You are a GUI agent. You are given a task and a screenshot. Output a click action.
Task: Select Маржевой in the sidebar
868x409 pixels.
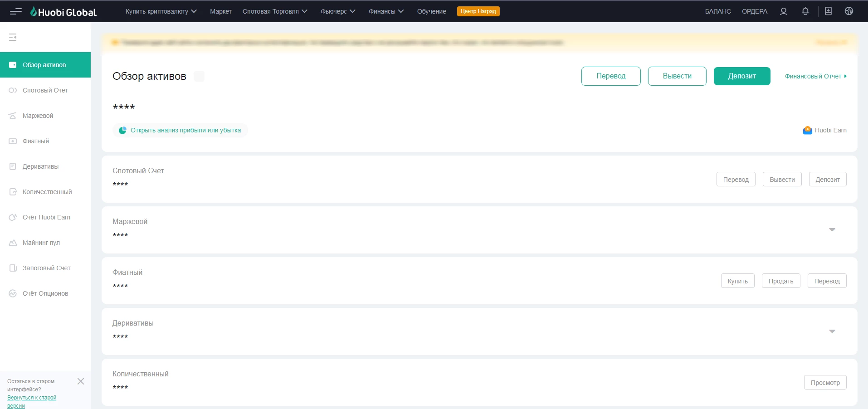point(45,116)
